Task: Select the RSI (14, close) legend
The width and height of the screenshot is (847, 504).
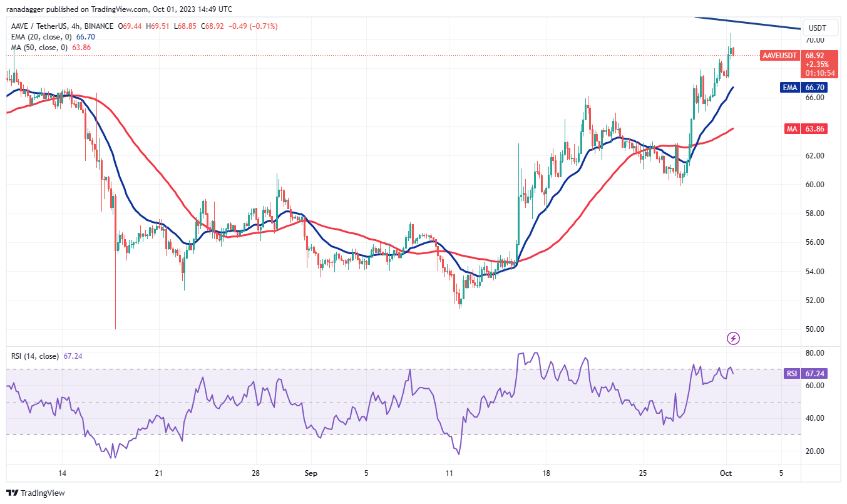Action: [34, 356]
